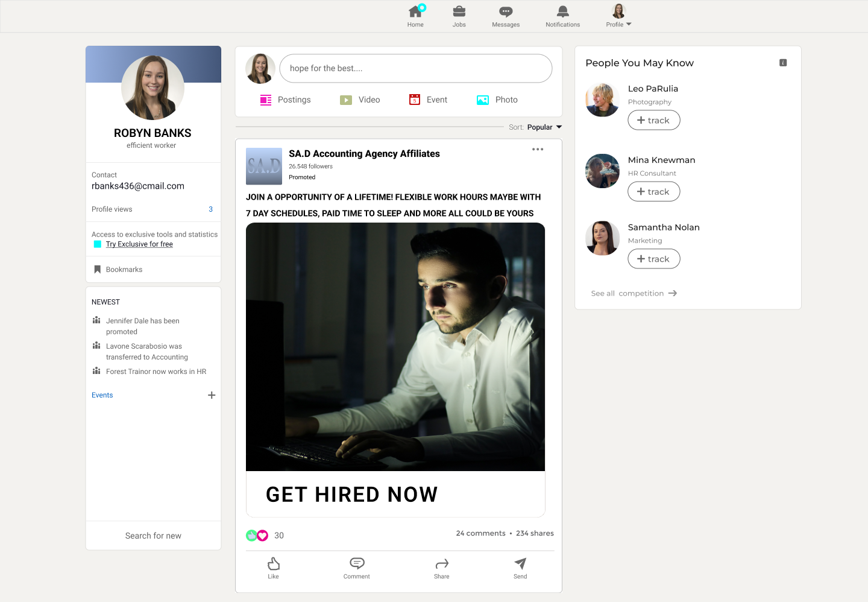Open Leo PaRulia's profile photo
This screenshot has width=868, height=602.
(602, 100)
